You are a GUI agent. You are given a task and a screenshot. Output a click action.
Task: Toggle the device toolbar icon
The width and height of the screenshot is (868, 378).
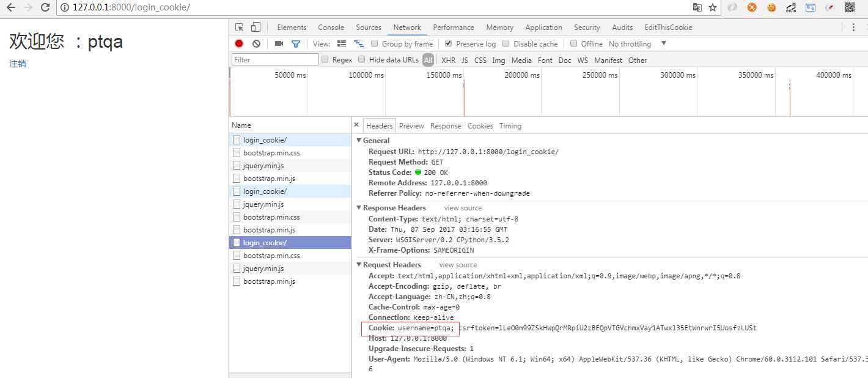256,27
